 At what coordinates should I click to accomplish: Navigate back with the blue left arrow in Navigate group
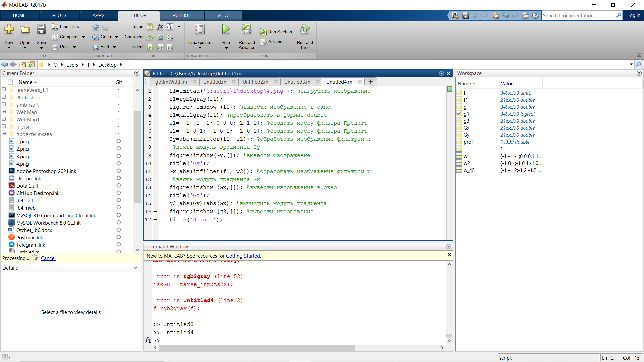click(96, 27)
